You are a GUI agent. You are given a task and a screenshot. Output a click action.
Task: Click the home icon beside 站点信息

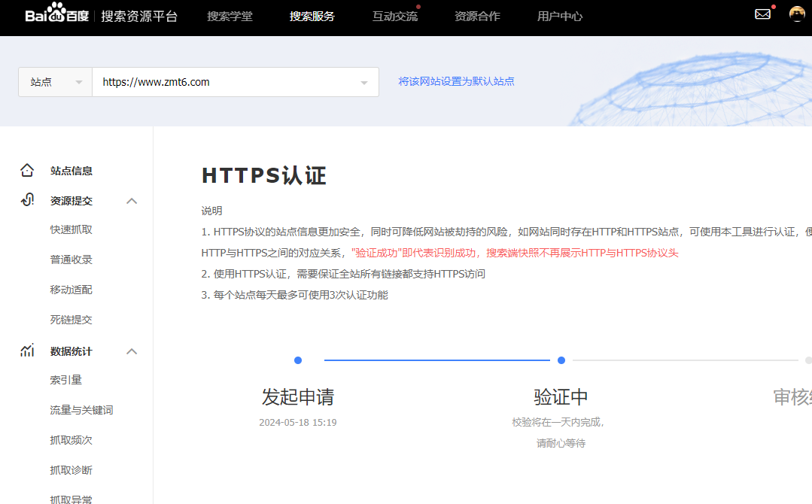click(27, 170)
